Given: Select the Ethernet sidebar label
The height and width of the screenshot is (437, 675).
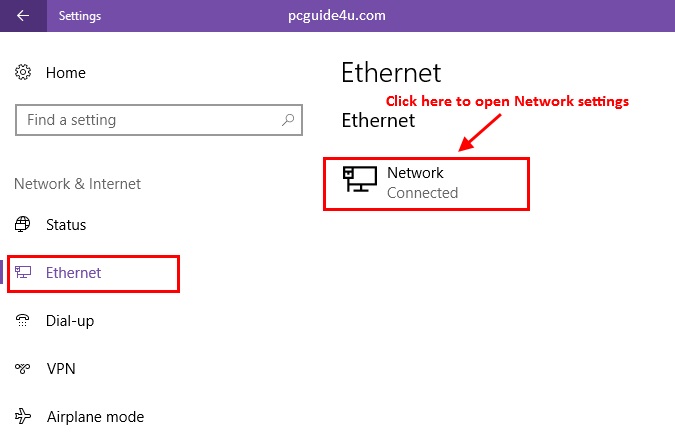Looking at the screenshot, I should (74, 273).
